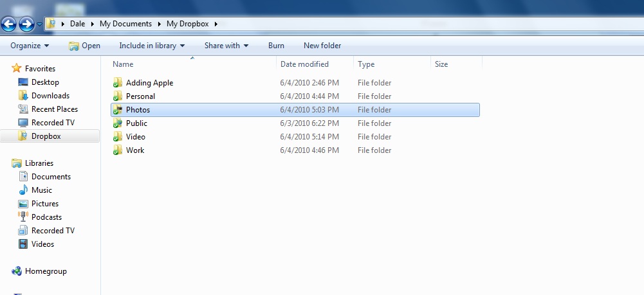
Task: Click the Adding Apple folder name
Action: (x=149, y=83)
